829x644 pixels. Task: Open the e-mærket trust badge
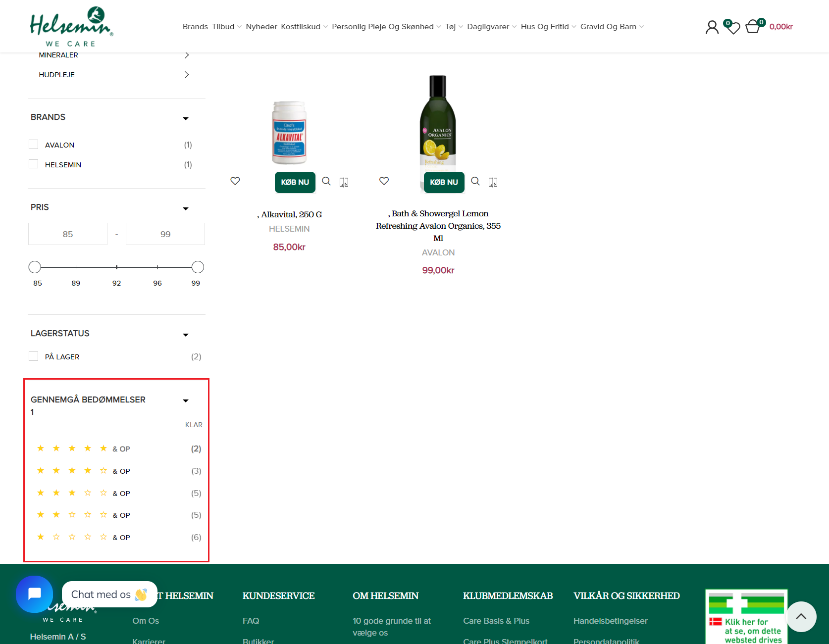coord(746,616)
